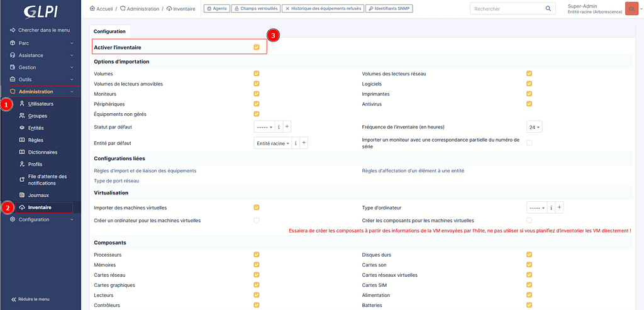The width and height of the screenshot is (644, 310).
Task: Open Journaux from the sidebar
Action: [x=38, y=195]
